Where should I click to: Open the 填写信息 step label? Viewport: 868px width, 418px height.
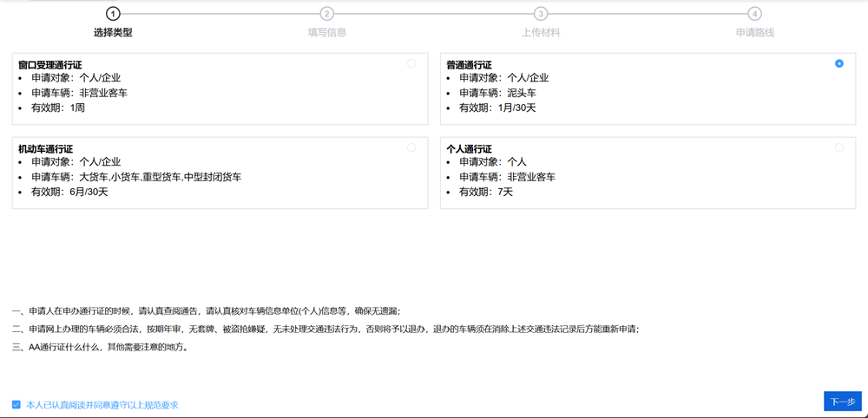[x=326, y=33]
